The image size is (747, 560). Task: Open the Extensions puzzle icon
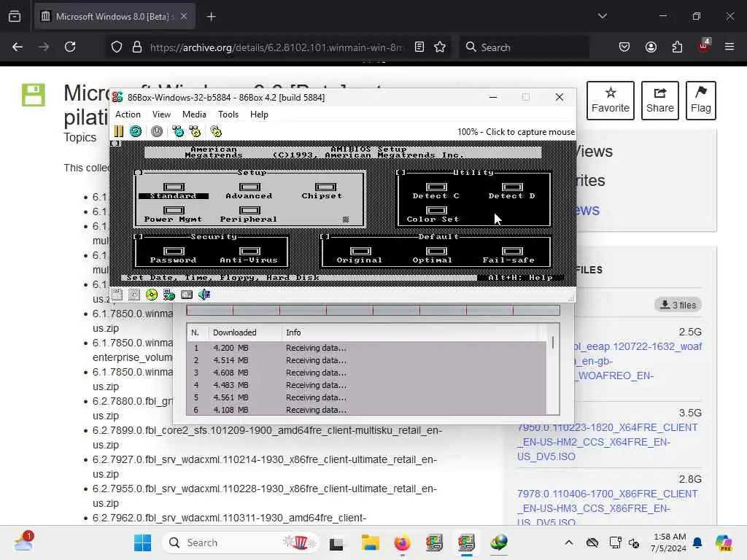tap(677, 47)
